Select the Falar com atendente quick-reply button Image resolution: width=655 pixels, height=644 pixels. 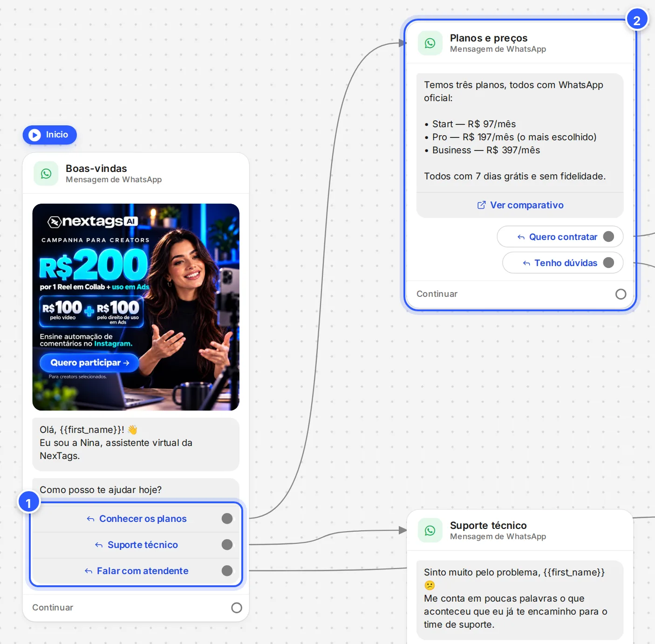(136, 571)
